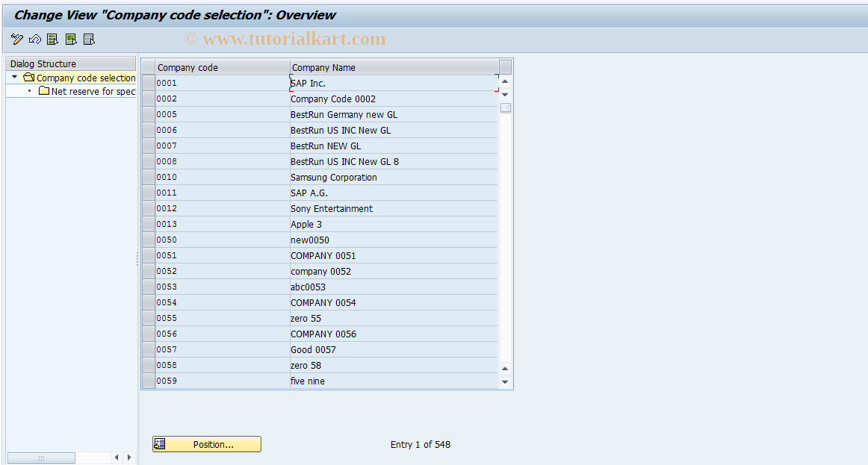
Task: Click the SAP A.G. cell
Action: [x=394, y=193]
